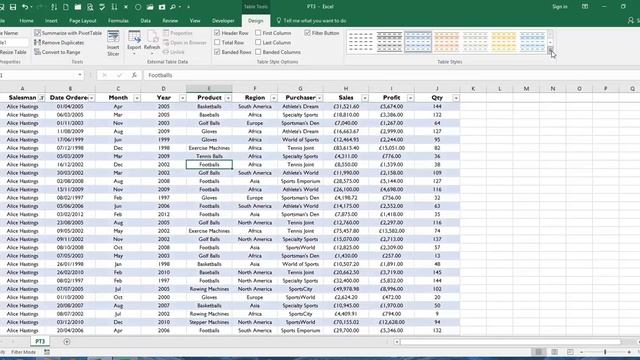Expand the Table Styles gallery More arrow
Image resolution: width=640 pixels, height=360 pixels.
pyautogui.click(x=550, y=50)
